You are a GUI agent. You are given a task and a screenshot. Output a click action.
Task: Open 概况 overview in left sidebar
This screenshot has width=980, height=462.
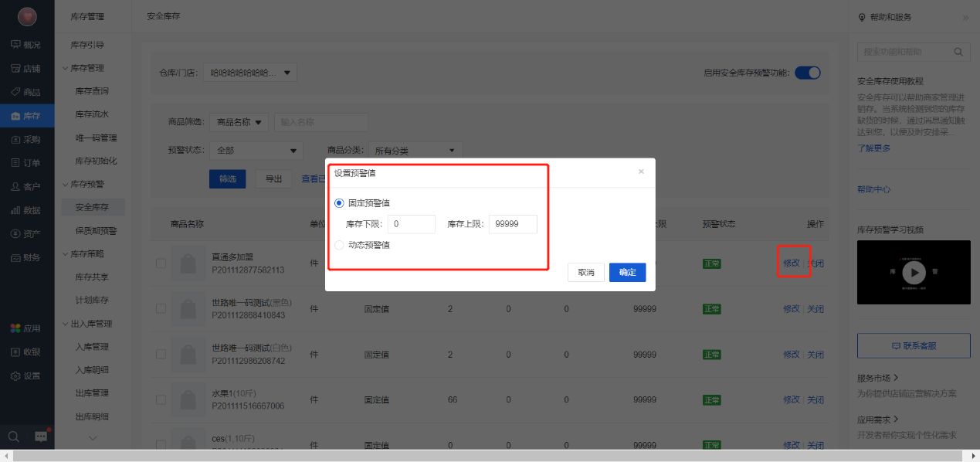tap(26, 45)
